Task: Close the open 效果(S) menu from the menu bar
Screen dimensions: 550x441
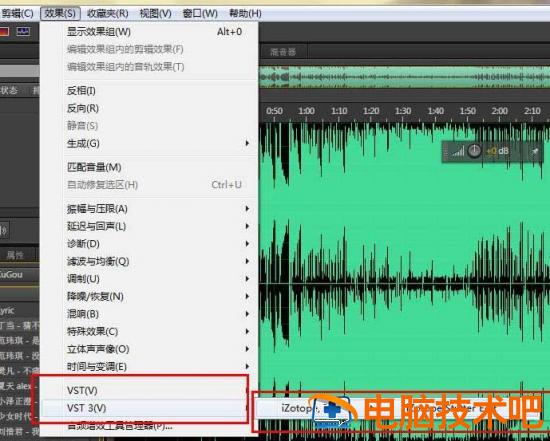Action: coord(60,14)
